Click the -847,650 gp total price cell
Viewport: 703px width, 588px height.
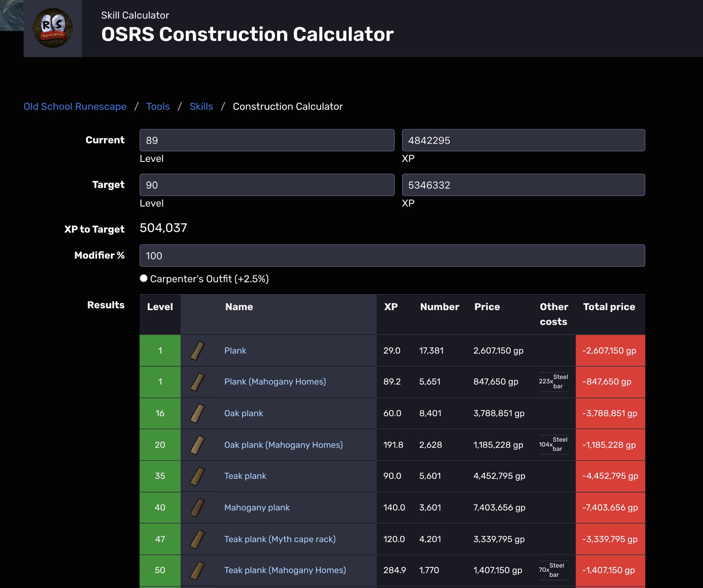(610, 382)
